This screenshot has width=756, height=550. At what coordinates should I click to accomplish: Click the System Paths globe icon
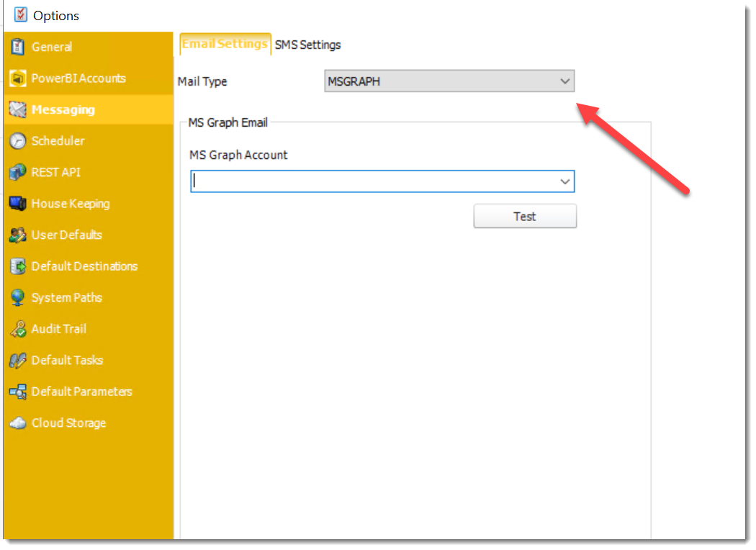pos(18,298)
